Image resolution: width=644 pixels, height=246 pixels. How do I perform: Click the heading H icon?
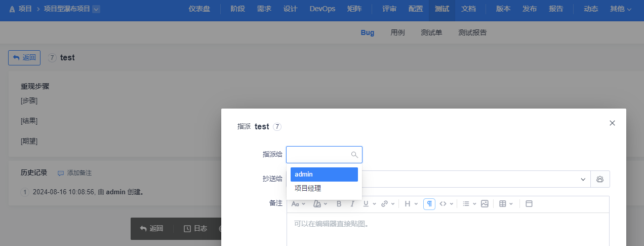(x=407, y=204)
